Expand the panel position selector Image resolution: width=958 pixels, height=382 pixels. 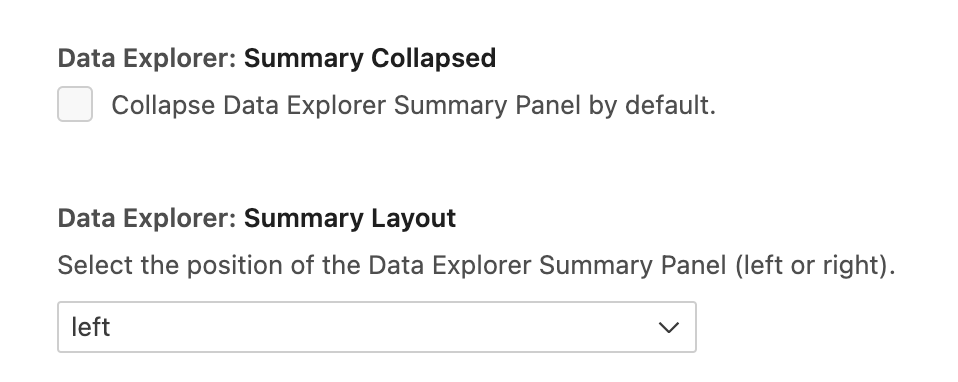click(377, 327)
